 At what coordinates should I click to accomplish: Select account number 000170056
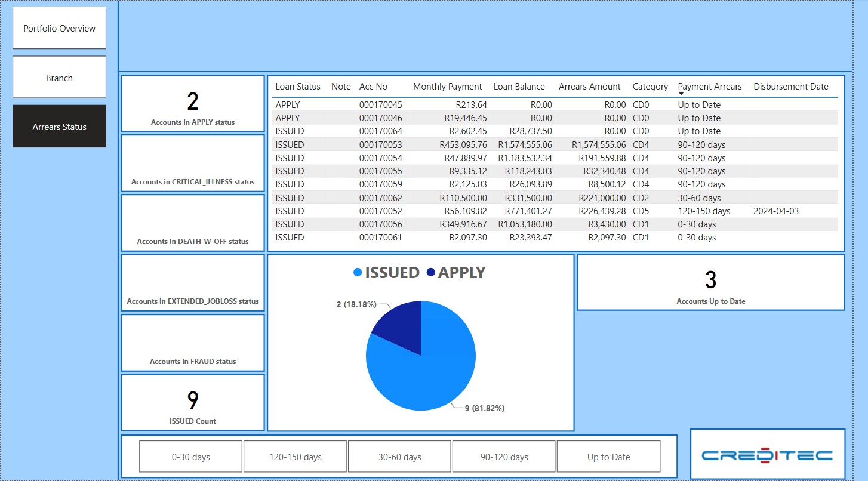tap(381, 224)
